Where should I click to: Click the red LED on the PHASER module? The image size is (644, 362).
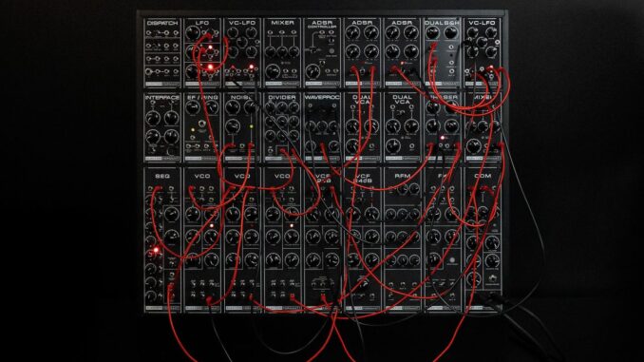pos(443,138)
